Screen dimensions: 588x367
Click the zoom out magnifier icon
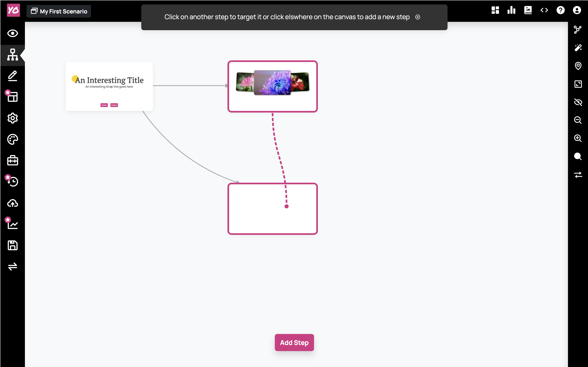[x=578, y=120]
